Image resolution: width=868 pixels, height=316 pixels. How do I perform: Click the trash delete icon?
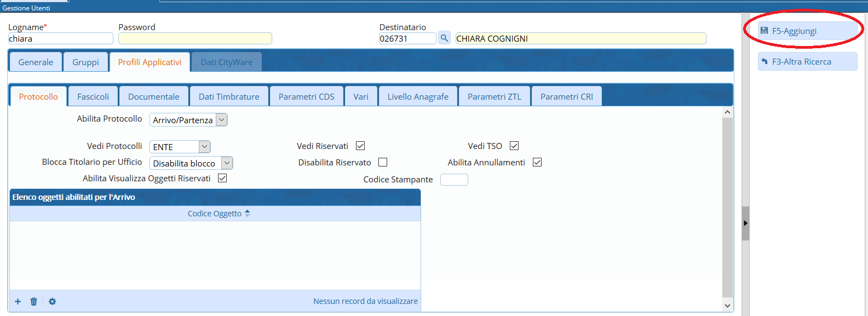tap(34, 301)
